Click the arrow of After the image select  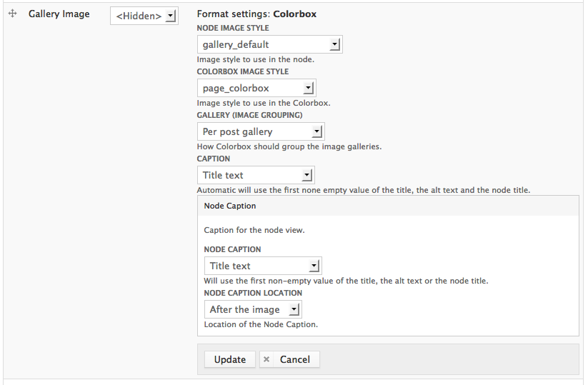294,309
